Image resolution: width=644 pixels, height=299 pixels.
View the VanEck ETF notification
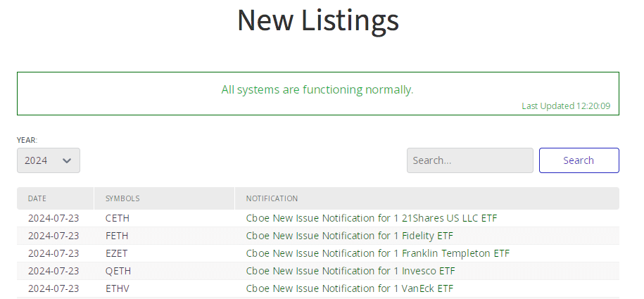pos(350,288)
